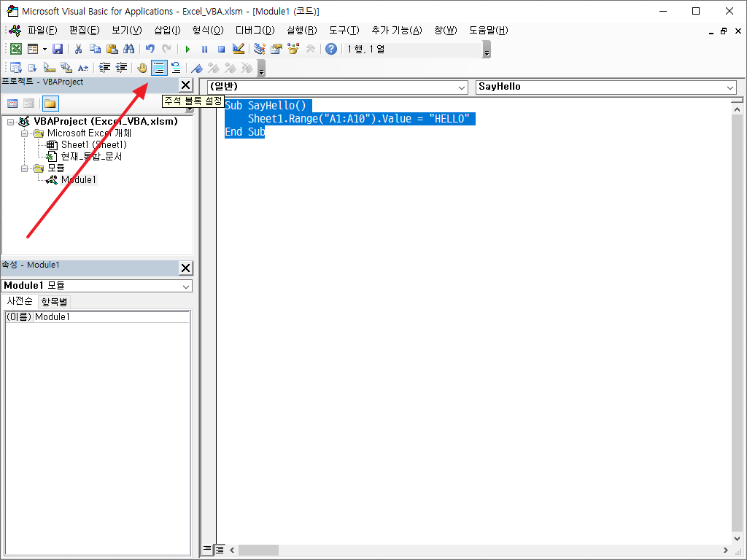Click List Properties/Methods icon
The width and height of the screenshot is (747, 560).
tap(16, 68)
